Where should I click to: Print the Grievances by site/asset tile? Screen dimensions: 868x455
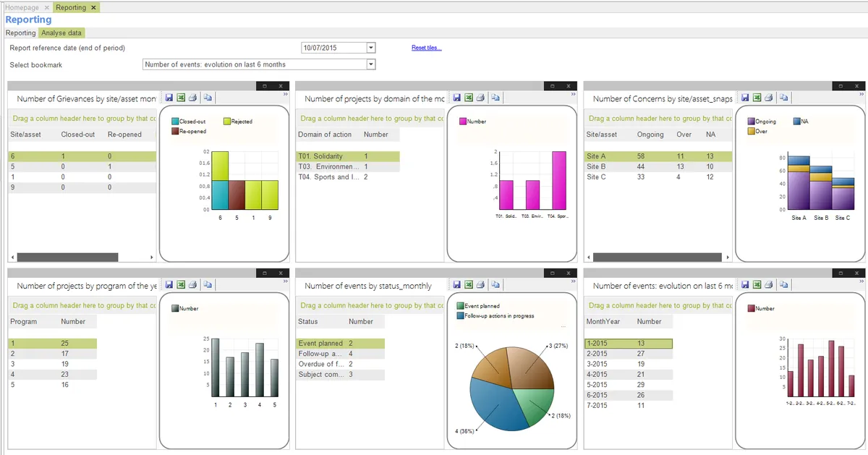192,98
